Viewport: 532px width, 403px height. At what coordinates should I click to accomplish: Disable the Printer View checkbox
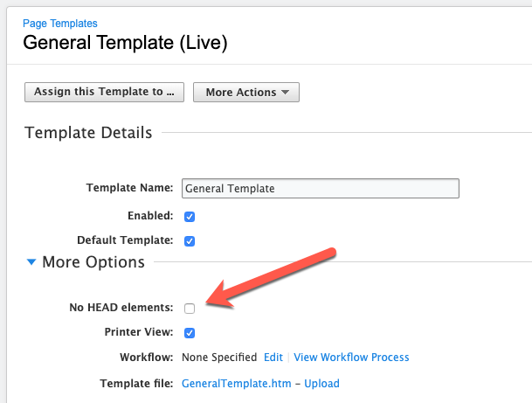point(190,332)
